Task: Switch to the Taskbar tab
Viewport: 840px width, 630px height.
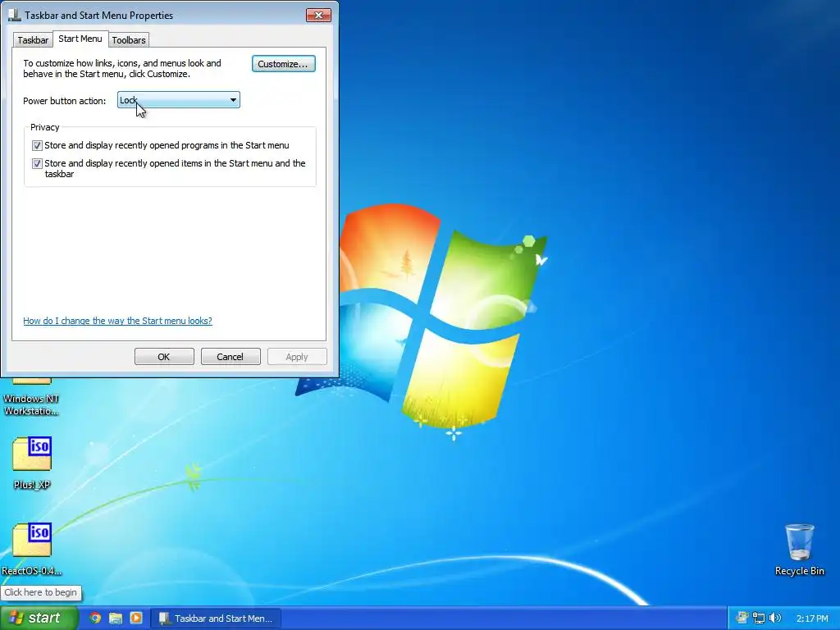Action: (33, 40)
